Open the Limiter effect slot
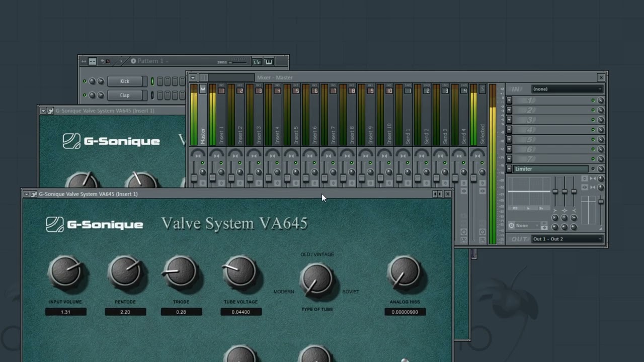Screen dimensions: 644x362 pyautogui.click(x=550, y=169)
